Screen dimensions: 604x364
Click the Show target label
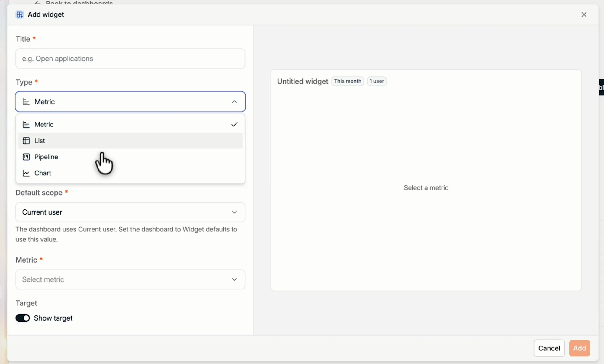(x=53, y=318)
